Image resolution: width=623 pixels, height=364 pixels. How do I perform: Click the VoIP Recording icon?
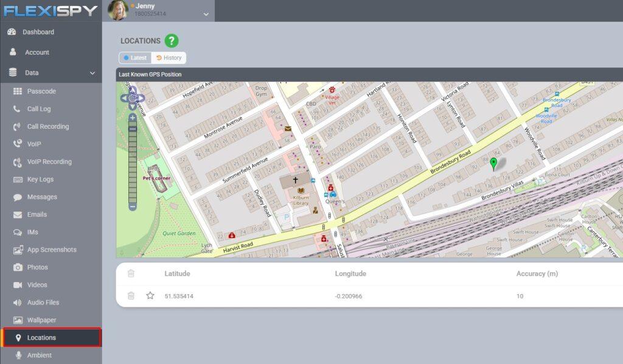(17, 162)
